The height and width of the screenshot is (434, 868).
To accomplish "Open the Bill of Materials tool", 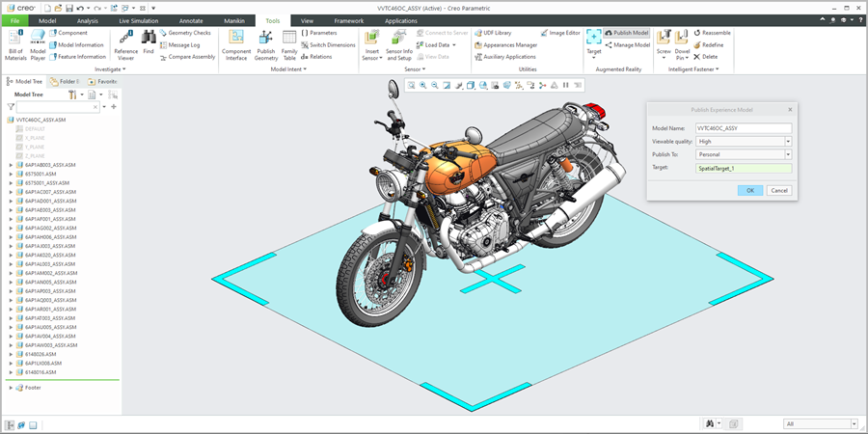I will 15,44.
